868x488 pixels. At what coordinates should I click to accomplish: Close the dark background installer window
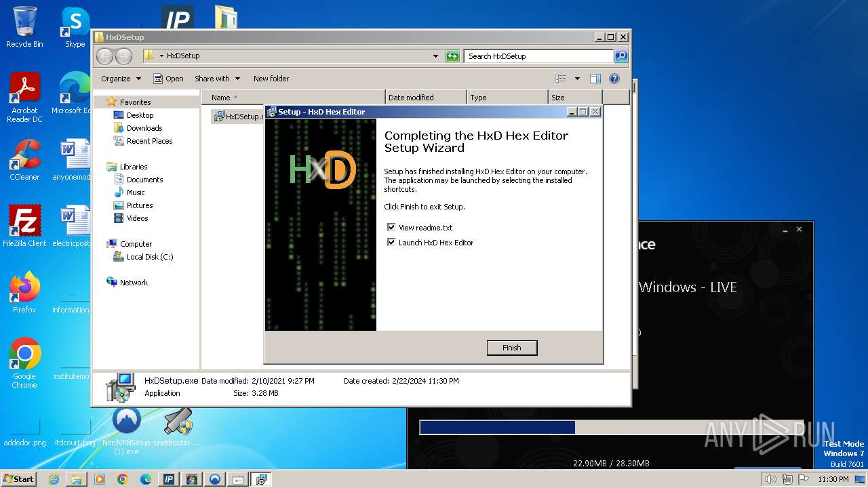[x=799, y=229]
